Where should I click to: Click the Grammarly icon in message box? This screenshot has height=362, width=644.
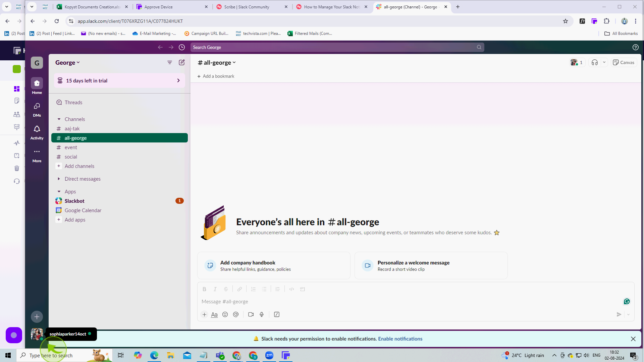click(x=627, y=301)
